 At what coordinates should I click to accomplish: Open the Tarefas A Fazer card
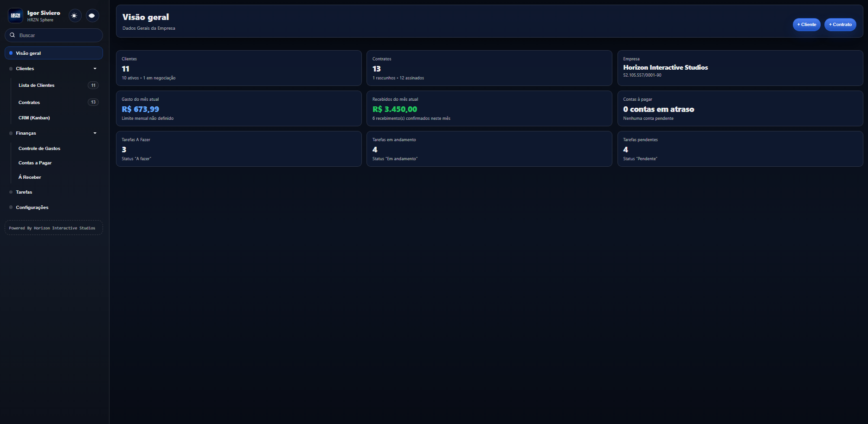click(x=239, y=149)
